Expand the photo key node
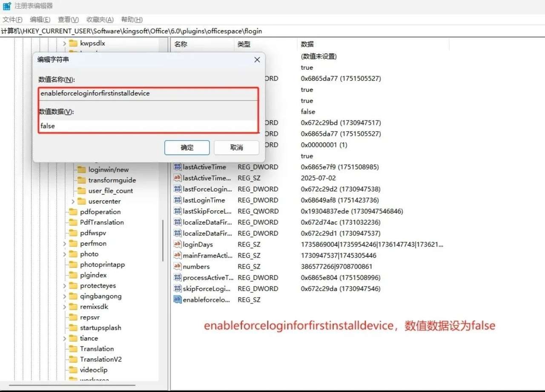545x392 pixels. point(65,254)
